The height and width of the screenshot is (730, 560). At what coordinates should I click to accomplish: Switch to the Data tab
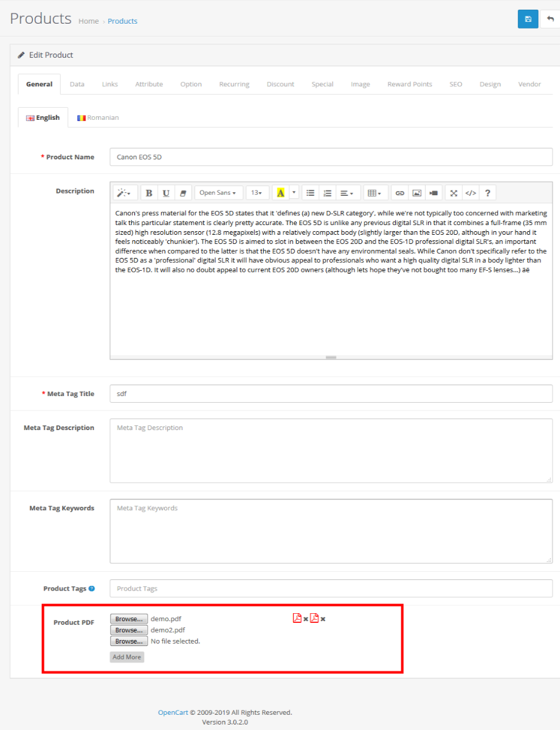point(77,84)
